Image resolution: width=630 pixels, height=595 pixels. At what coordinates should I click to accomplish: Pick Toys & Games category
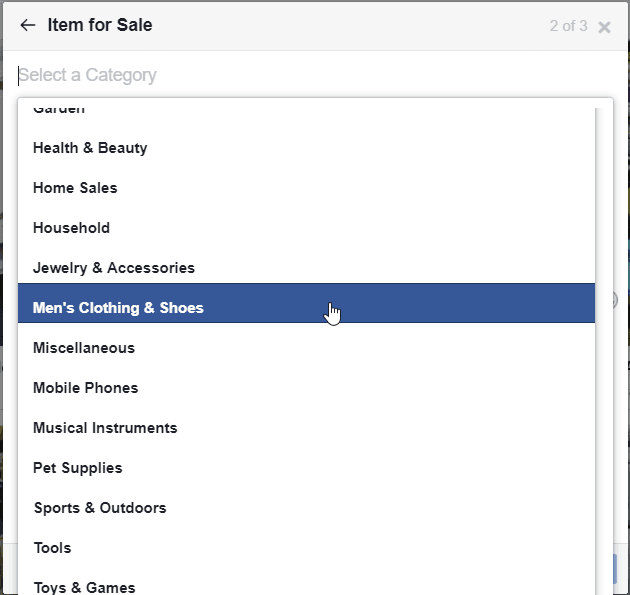click(306, 583)
